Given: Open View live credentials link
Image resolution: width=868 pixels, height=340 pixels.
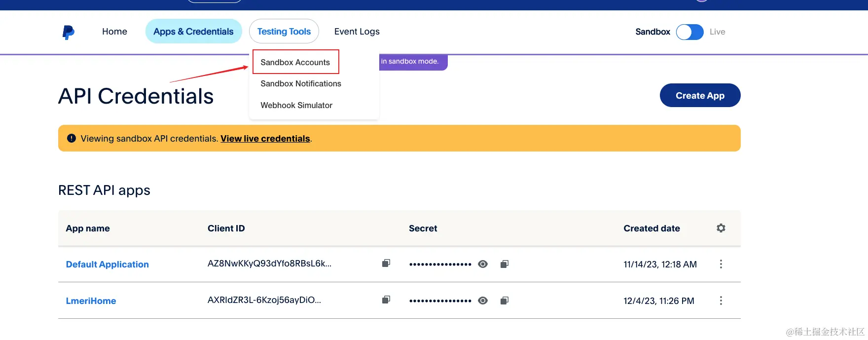Looking at the screenshot, I should coord(265,139).
